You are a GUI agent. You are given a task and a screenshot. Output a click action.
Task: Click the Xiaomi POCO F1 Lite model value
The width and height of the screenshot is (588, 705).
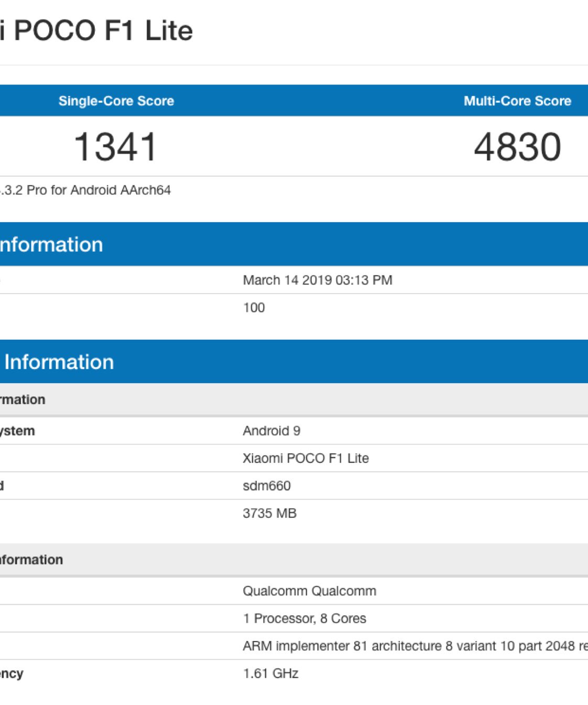pyautogui.click(x=306, y=458)
